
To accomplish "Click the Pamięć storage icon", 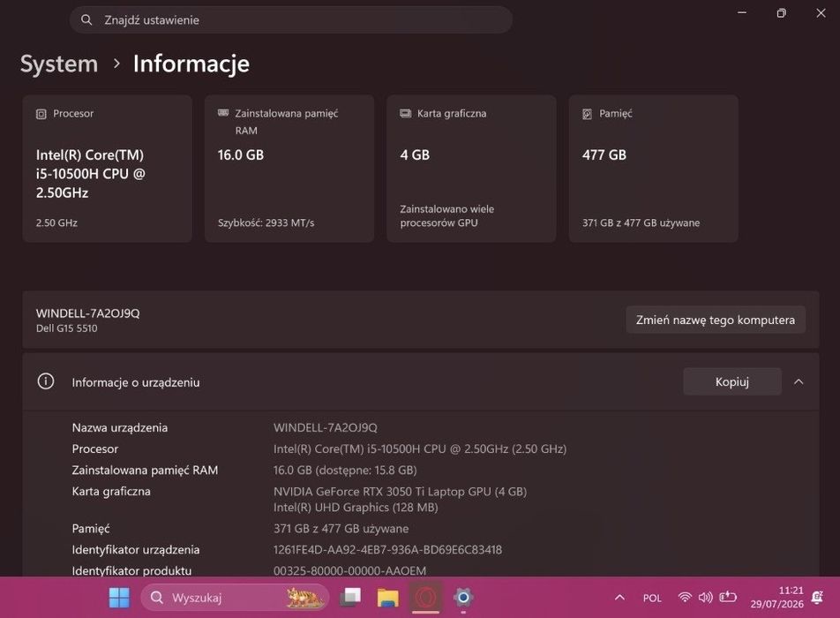I will tap(587, 114).
